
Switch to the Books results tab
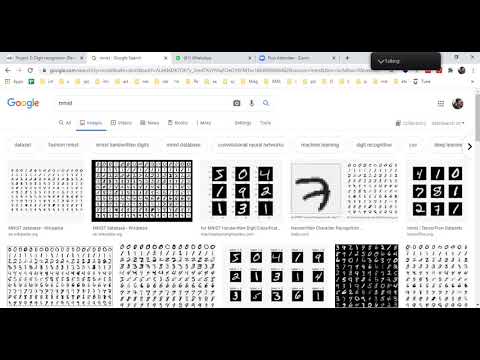178,123
